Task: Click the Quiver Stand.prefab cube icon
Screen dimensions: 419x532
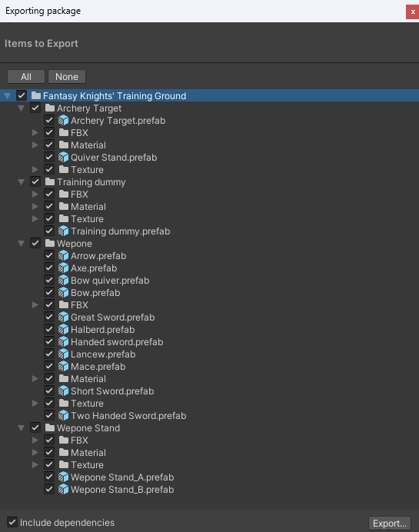Action: click(63, 157)
